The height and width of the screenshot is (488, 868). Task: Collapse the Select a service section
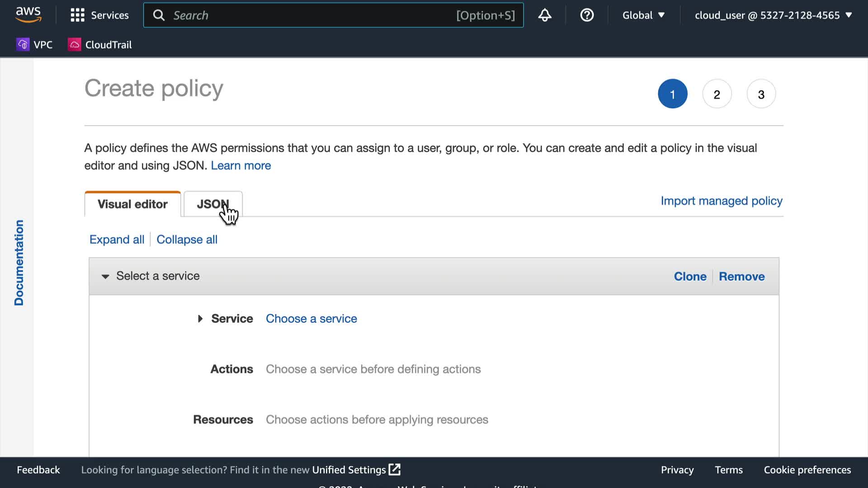coord(105,276)
